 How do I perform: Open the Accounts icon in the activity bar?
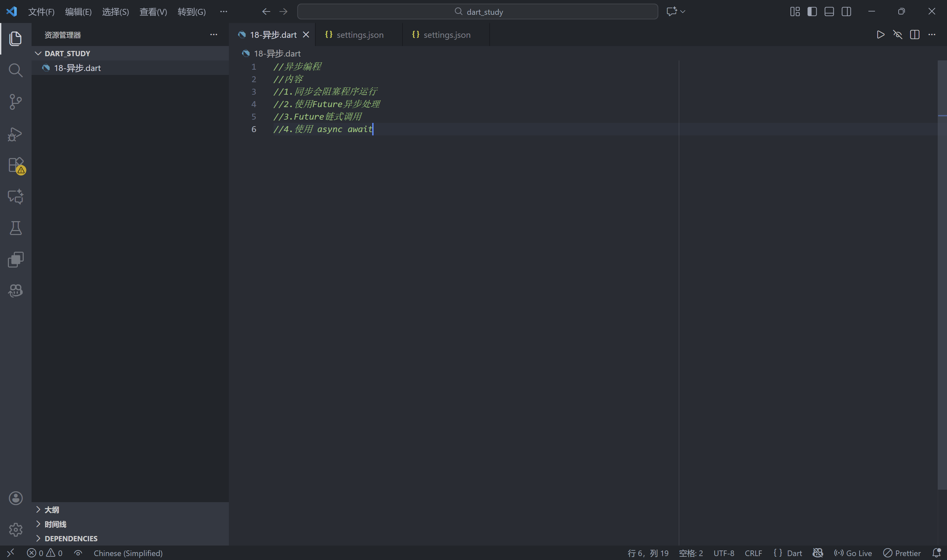pos(15,498)
